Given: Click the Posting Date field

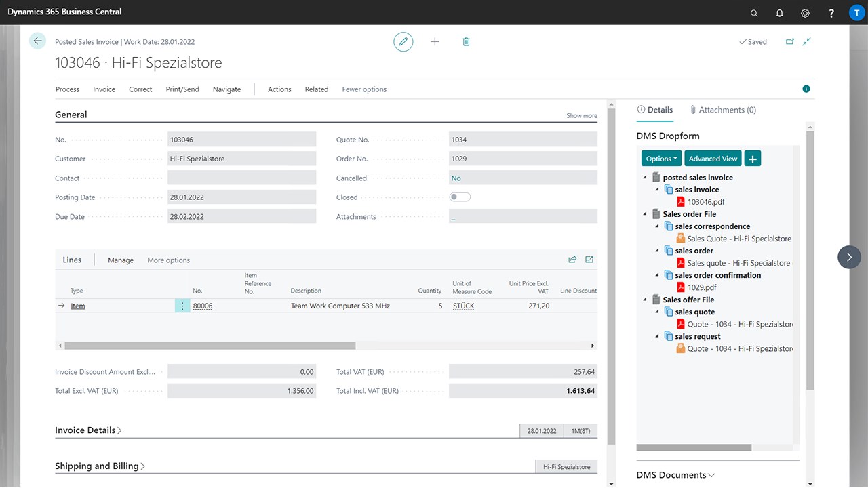Looking at the screenshot, I should tap(241, 197).
